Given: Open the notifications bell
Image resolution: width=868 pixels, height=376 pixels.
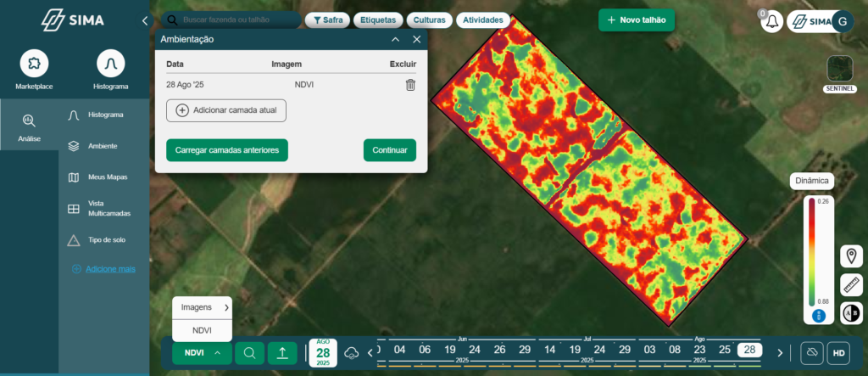Looking at the screenshot, I should (771, 21).
